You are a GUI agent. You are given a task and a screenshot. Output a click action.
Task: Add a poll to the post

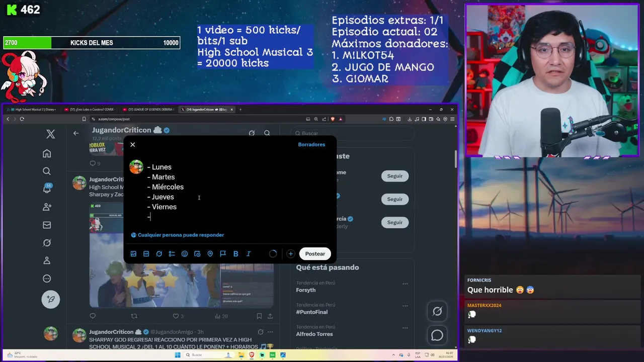point(172,254)
